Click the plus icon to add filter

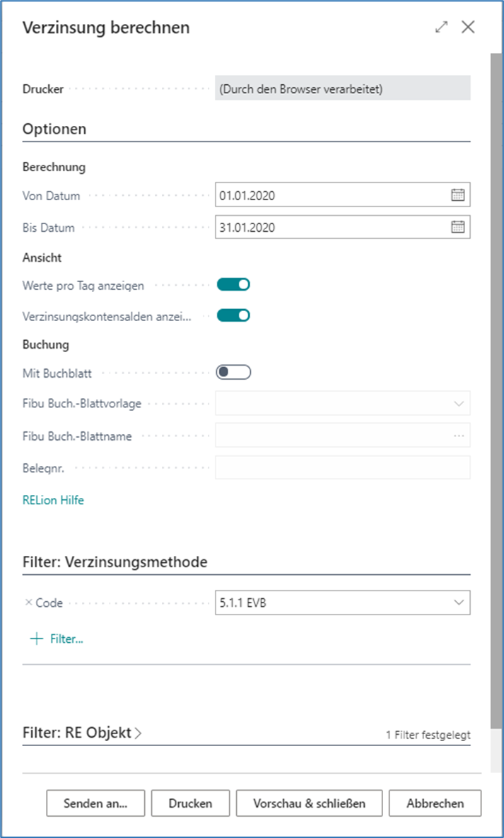pyautogui.click(x=36, y=639)
